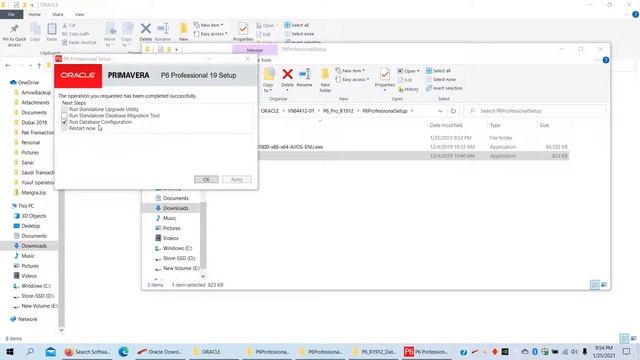Click Copy to in P6ProfessionalSetup window ribbon
The image size is (640, 360).
pyautogui.click(x=268, y=80)
